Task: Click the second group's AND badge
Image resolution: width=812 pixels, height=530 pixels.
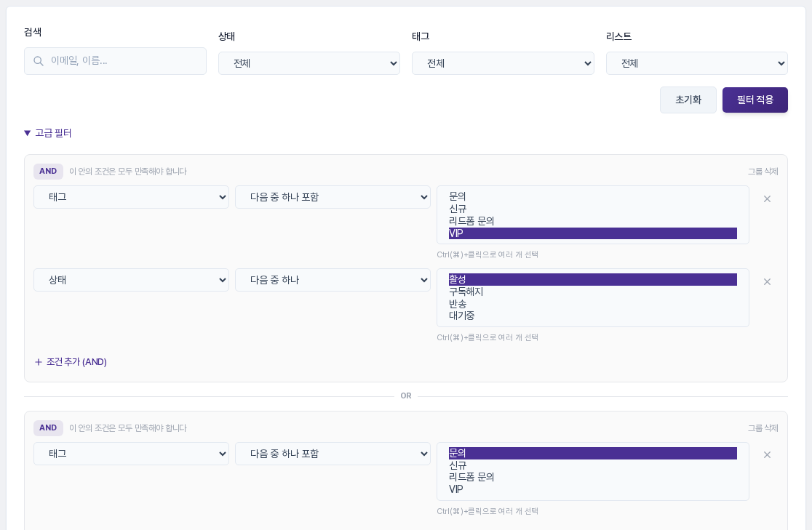Action: pyautogui.click(x=48, y=428)
